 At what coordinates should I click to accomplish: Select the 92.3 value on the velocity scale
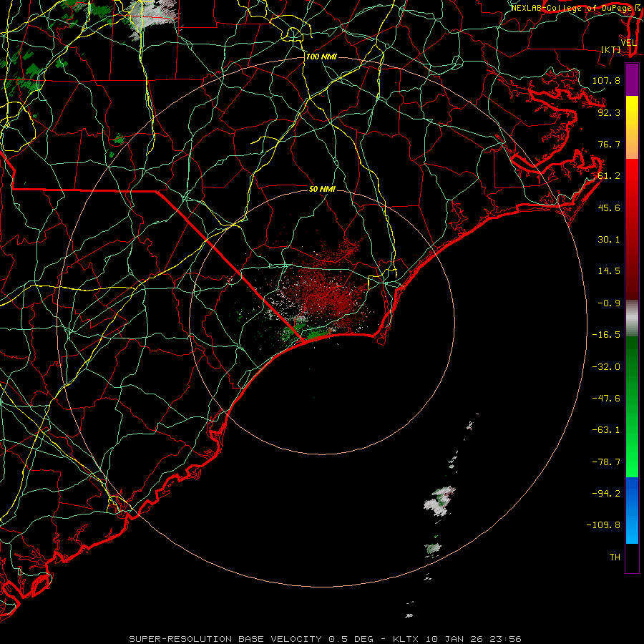tap(609, 112)
